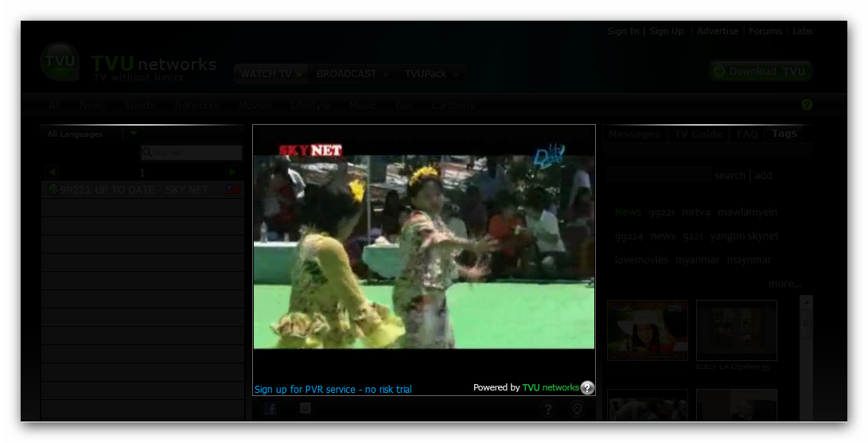Screen dimensions: 868x443
Task: Select the Lifestyle category
Action: click(x=310, y=105)
